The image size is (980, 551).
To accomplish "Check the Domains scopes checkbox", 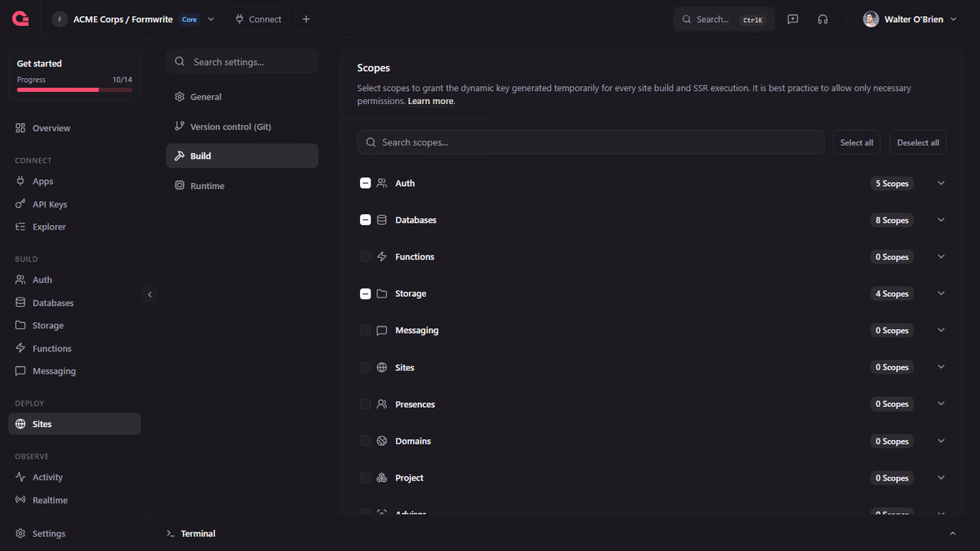I will (x=365, y=441).
